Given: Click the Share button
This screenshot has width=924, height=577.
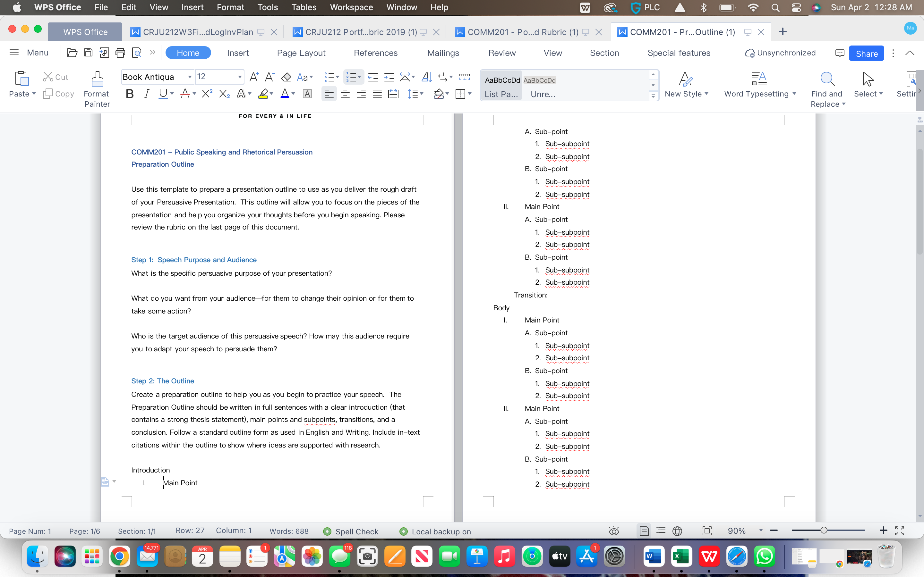Looking at the screenshot, I should 866,53.
